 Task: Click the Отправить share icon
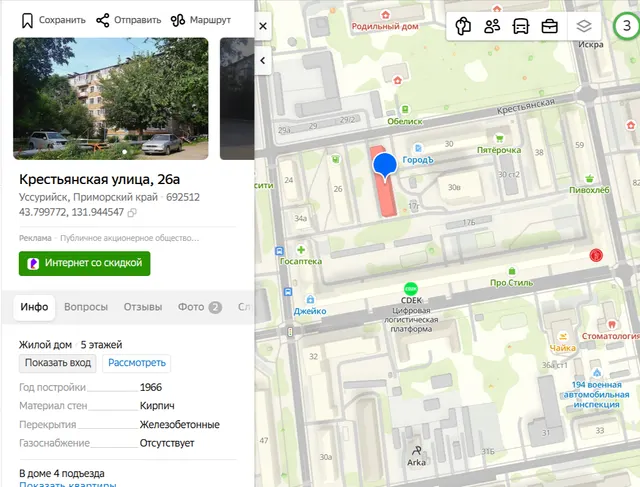coord(102,20)
